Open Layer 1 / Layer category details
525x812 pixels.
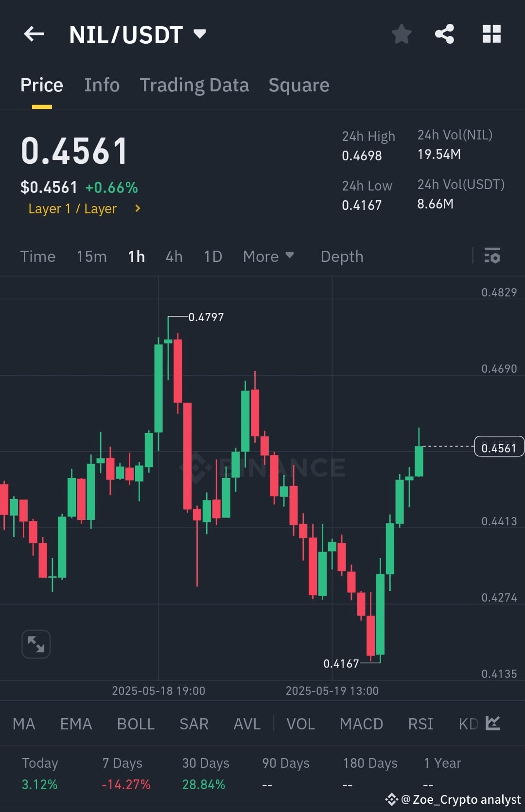pyautogui.click(x=73, y=208)
